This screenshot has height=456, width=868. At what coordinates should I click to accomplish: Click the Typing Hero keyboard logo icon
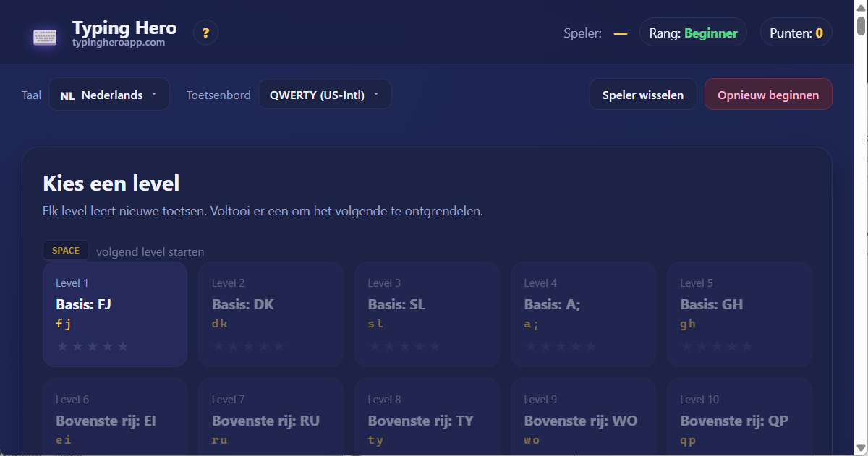tap(45, 37)
